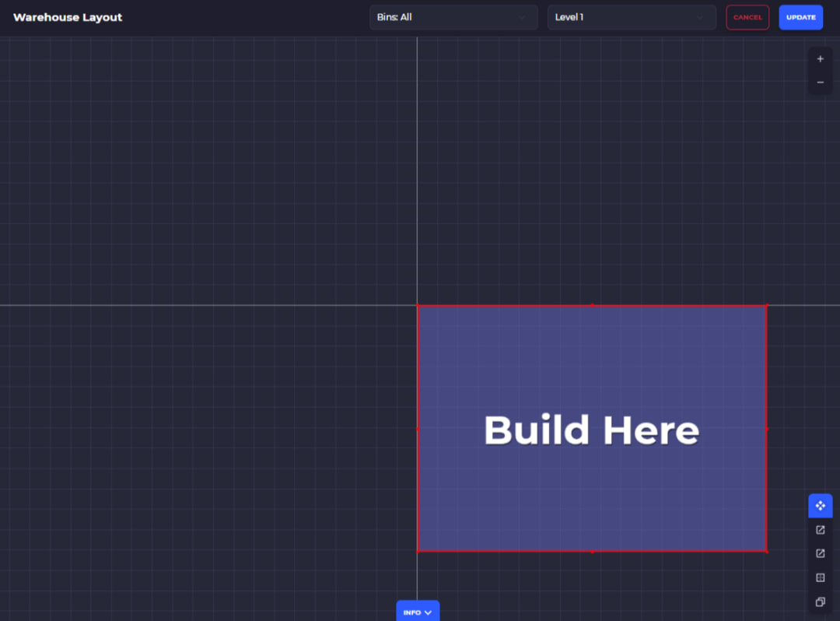Viewport: 840px width, 621px height.
Task: Select the blue move/pan tool
Action: click(821, 506)
